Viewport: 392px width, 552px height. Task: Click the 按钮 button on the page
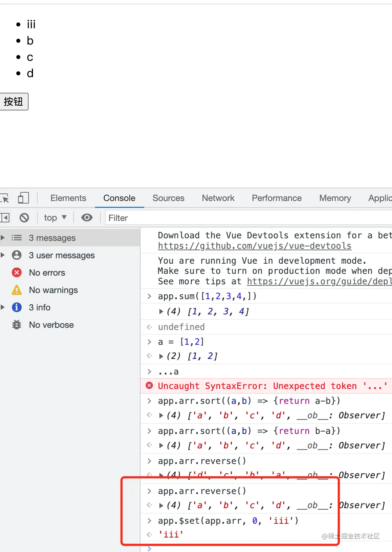pos(14,102)
